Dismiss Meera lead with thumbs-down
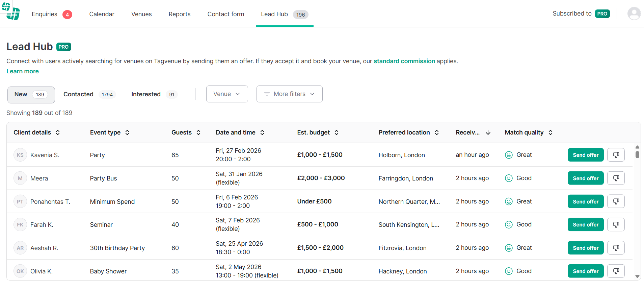The height and width of the screenshot is (291, 644). (x=616, y=178)
